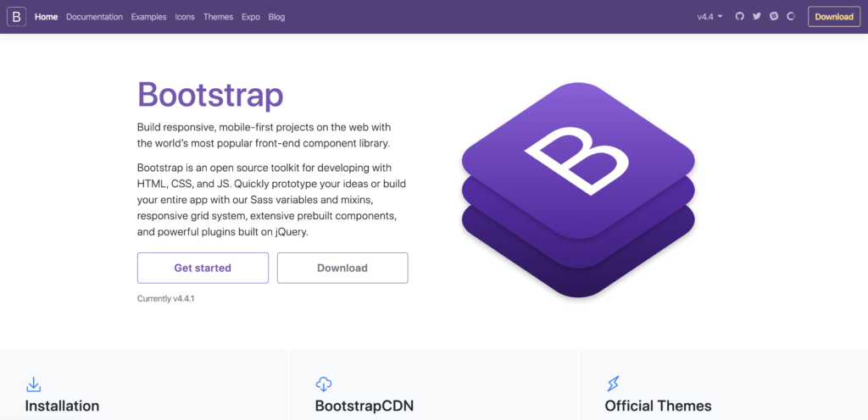
Task: Click the Official Themes lightning icon
Action: [613, 384]
